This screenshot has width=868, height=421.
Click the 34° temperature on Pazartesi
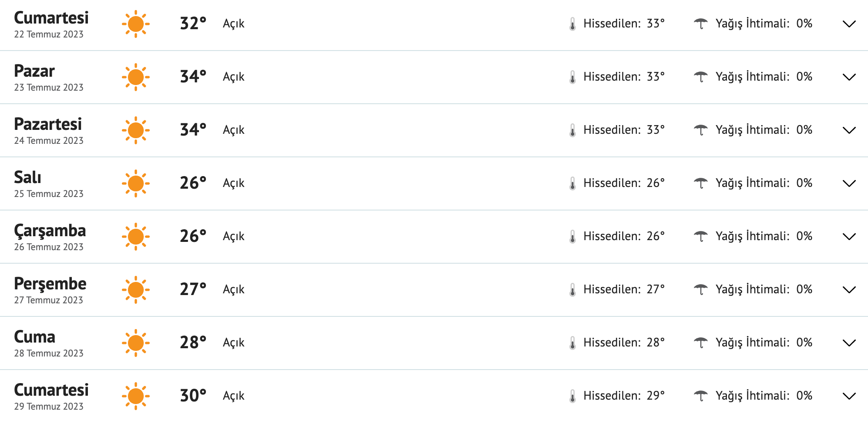tap(193, 129)
